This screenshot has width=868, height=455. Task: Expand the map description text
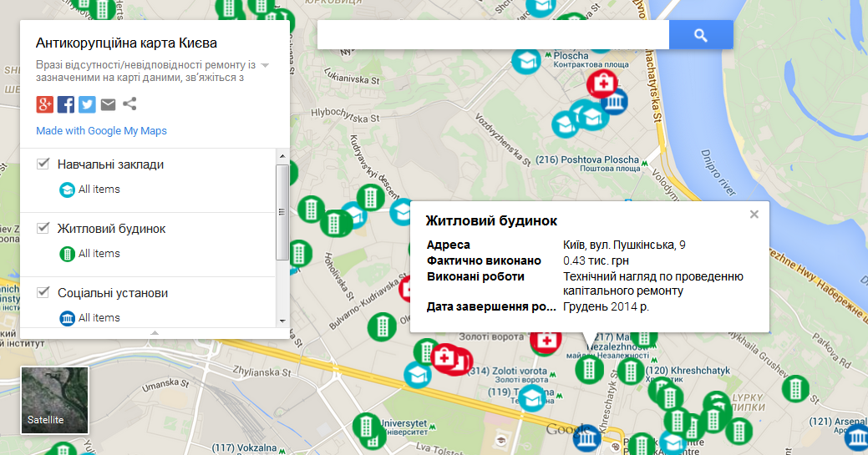tap(265, 65)
